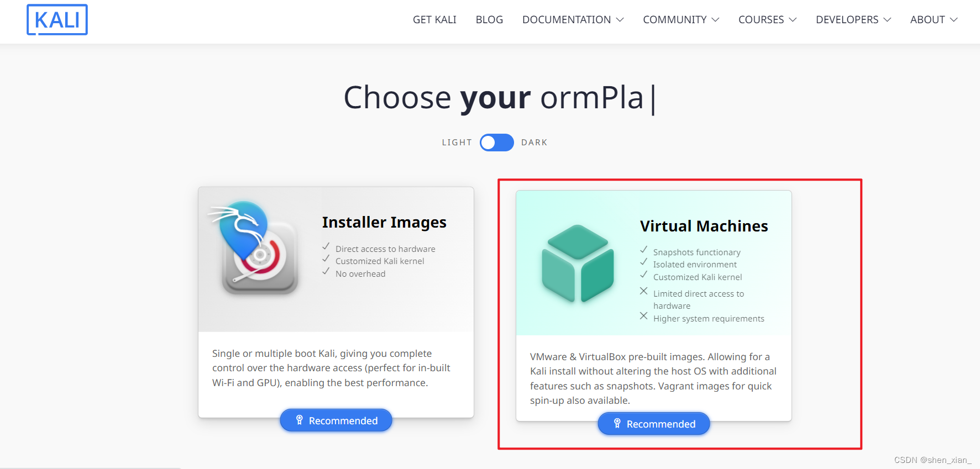Click the KALI logo in header

(x=57, y=20)
